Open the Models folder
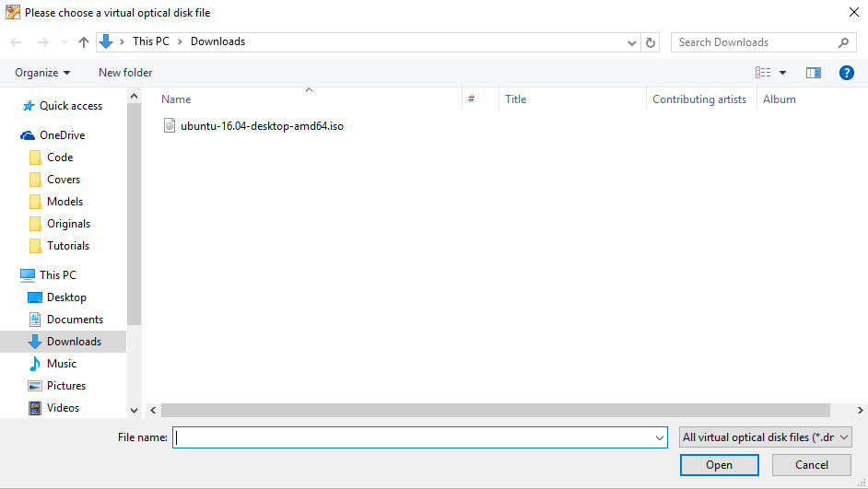Screen dimensions: 868x489 point(65,202)
